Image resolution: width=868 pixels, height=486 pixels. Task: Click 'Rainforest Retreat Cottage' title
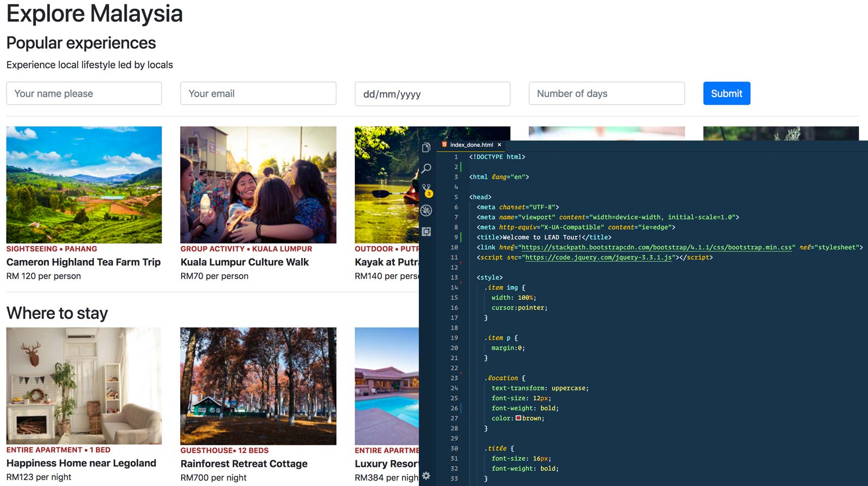[244, 464]
